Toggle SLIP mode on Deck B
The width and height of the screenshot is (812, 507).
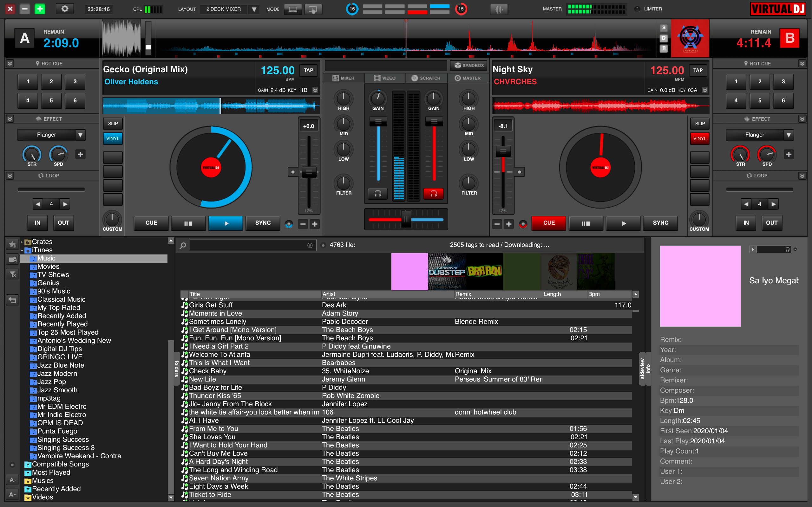click(699, 123)
